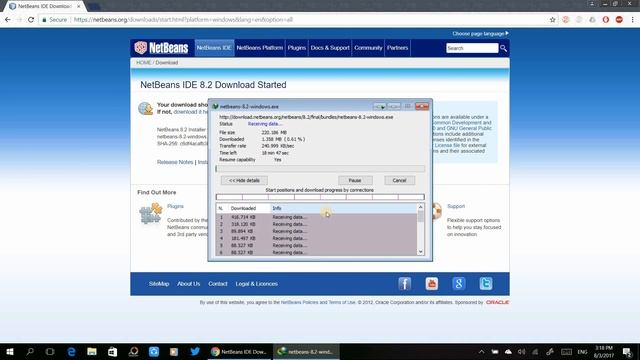
Task: Click the connections list scrollbar thumb
Action: click(420, 216)
